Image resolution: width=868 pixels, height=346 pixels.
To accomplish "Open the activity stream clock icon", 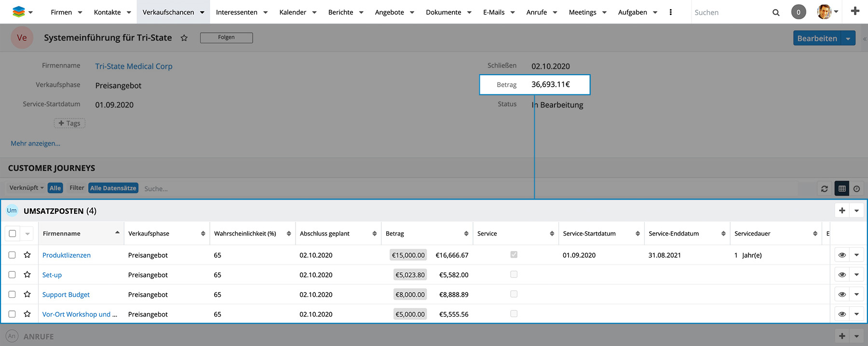I will coord(856,189).
